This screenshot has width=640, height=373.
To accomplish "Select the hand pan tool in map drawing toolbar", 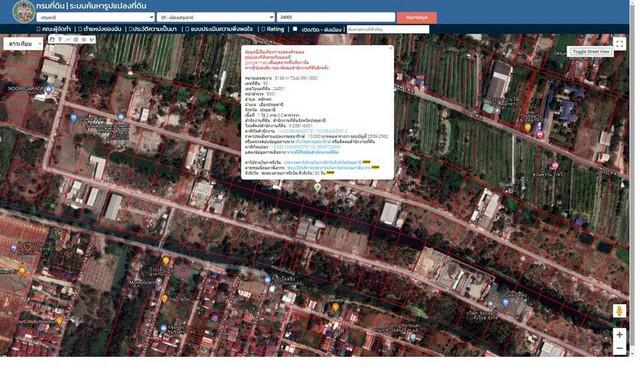I will [52, 40].
